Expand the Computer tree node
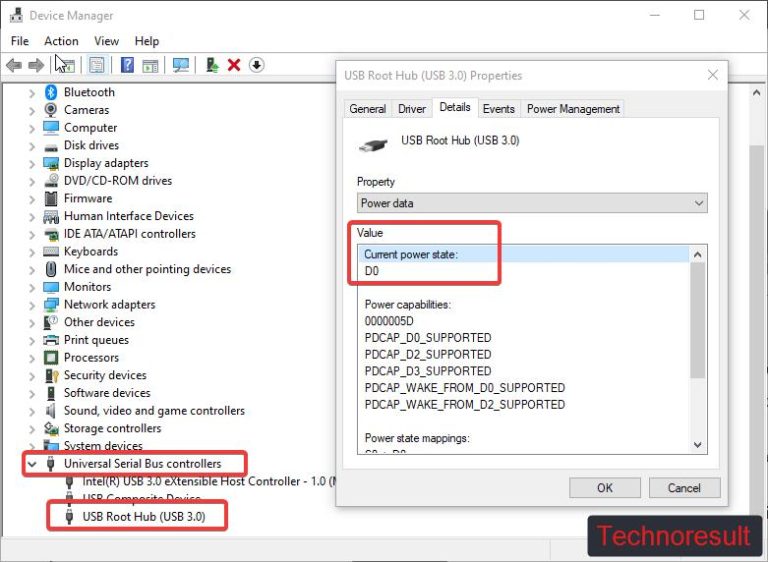 (x=32, y=128)
